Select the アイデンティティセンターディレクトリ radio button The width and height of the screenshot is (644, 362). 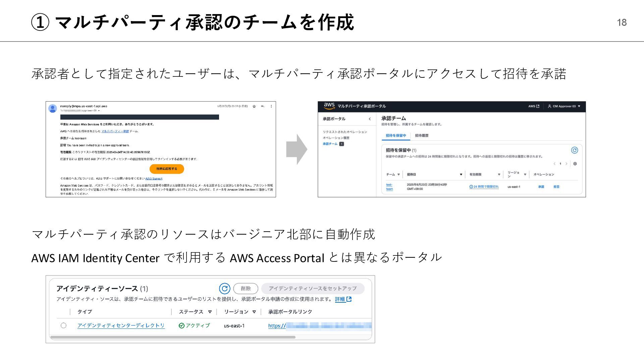point(63,325)
